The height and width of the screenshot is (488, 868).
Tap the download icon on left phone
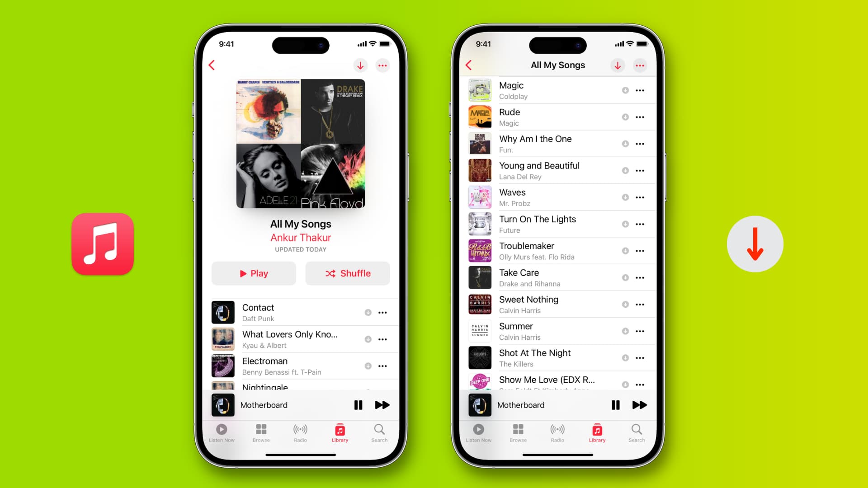tap(361, 66)
